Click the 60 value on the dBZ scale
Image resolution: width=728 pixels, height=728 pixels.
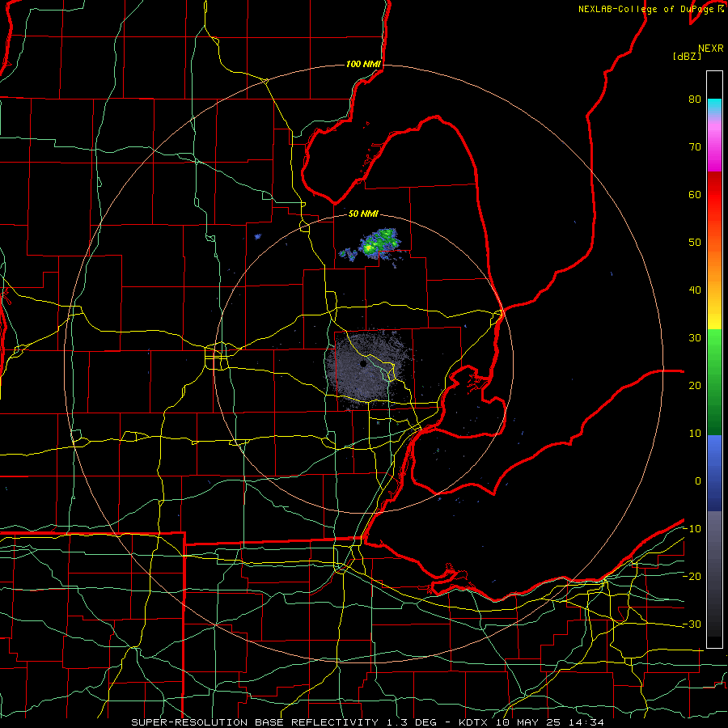coord(695,194)
